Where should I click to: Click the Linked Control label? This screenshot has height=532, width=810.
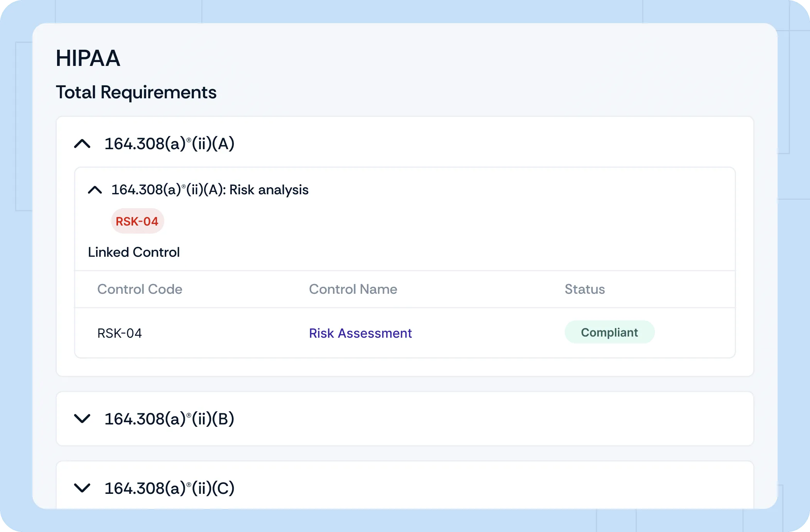click(x=134, y=252)
